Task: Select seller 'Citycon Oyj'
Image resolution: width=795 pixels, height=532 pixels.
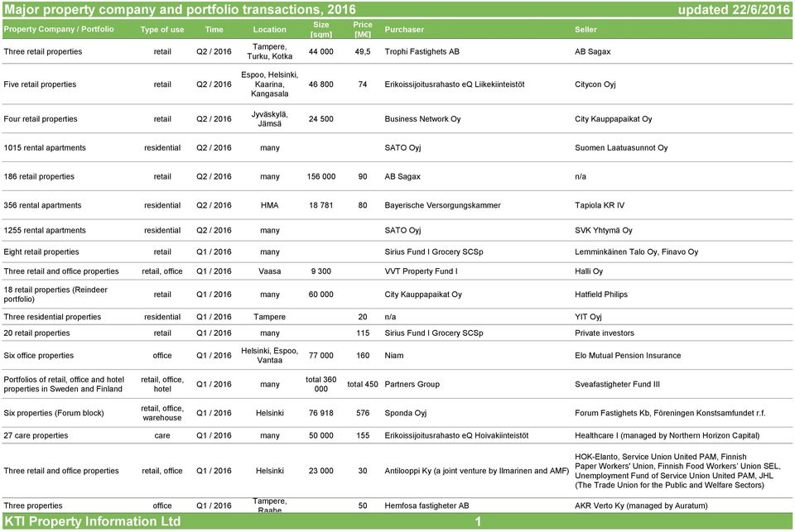Action: coord(595,84)
